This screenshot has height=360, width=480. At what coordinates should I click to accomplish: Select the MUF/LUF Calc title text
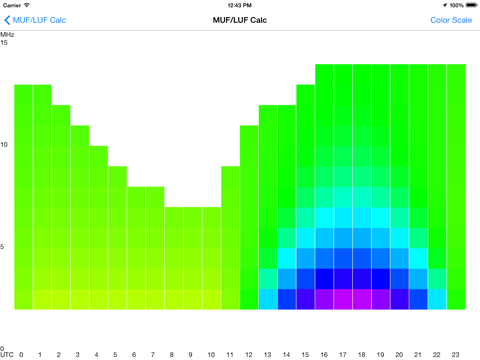pyautogui.click(x=240, y=20)
